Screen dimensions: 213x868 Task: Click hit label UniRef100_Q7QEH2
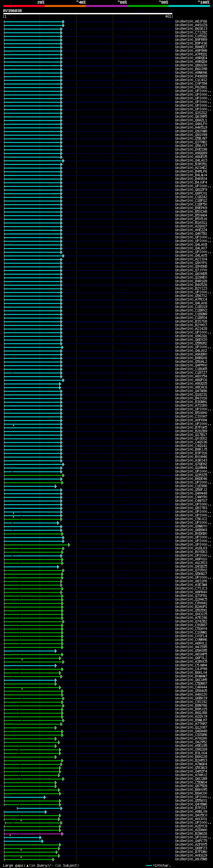click(191, 464)
